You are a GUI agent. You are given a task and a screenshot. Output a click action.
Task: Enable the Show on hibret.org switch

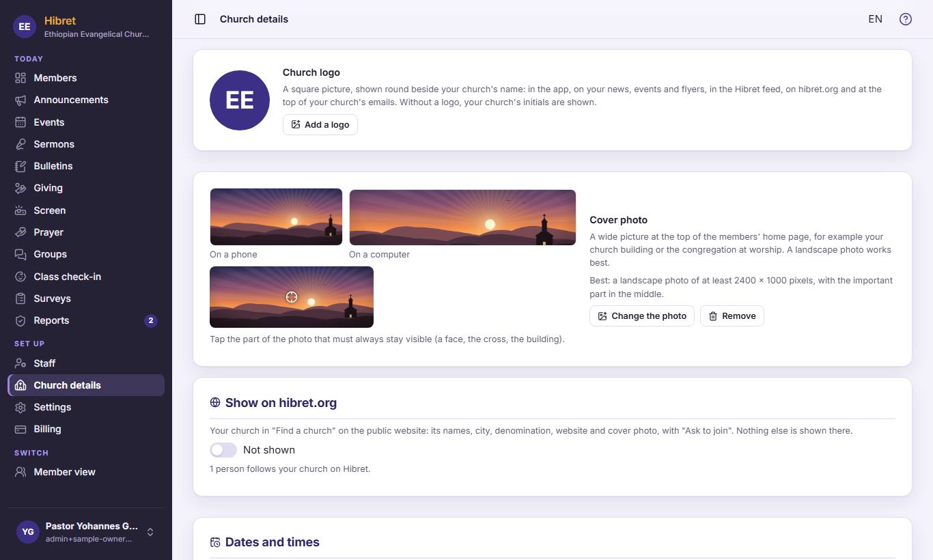[223, 450]
